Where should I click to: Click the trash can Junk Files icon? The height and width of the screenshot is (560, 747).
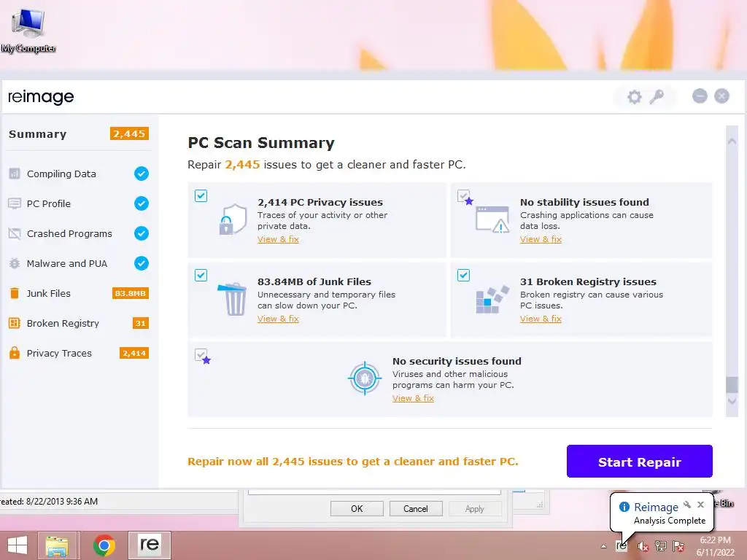(x=233, y=299)
